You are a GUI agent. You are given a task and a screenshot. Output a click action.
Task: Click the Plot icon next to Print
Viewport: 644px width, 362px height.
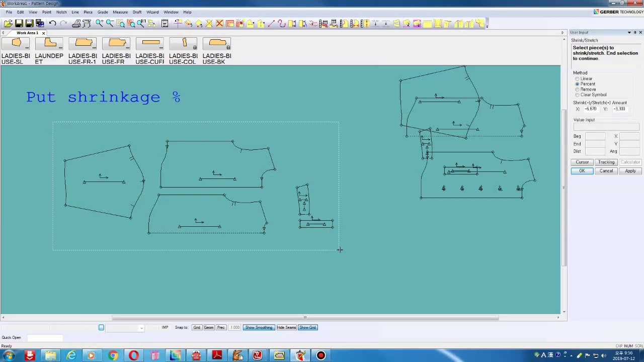tap(87, 23)
